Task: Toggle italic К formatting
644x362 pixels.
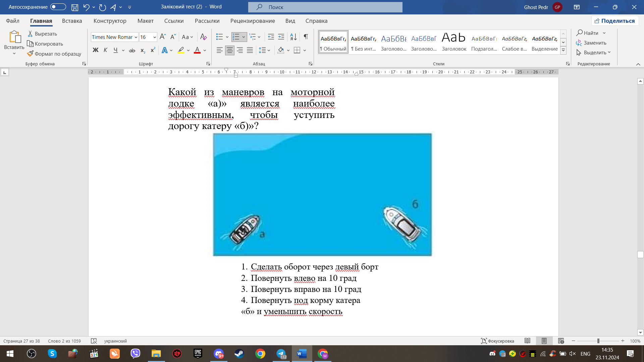Action: [x=106, y=50]
